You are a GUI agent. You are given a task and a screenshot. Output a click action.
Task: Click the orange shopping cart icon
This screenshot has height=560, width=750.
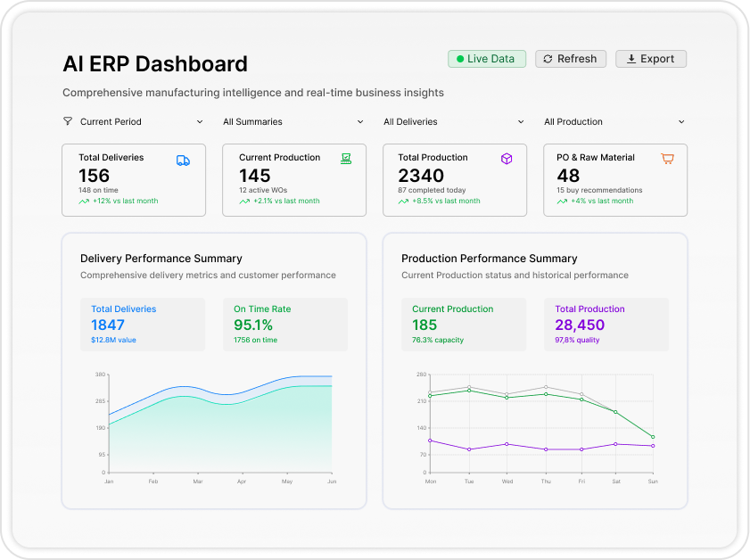pos(667,158)
